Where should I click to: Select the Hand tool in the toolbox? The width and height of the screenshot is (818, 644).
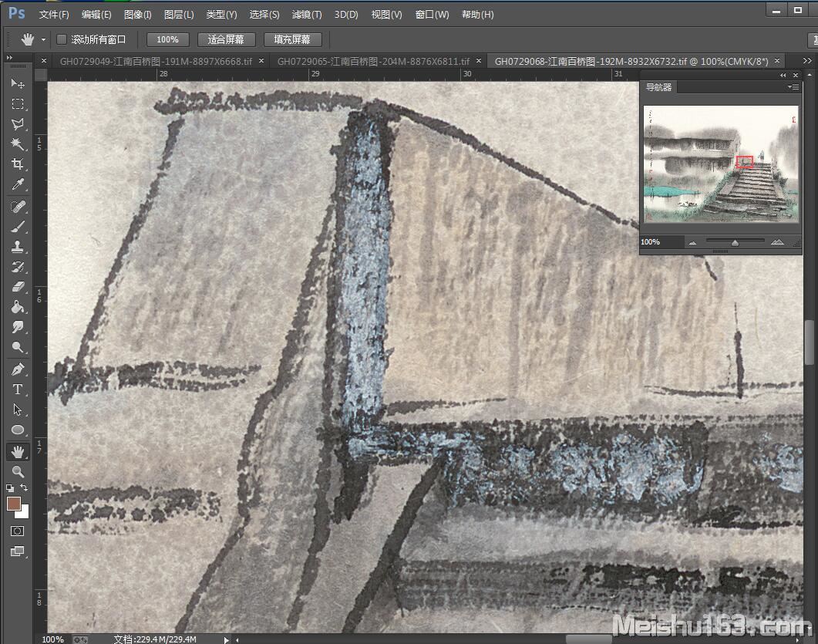18,452
